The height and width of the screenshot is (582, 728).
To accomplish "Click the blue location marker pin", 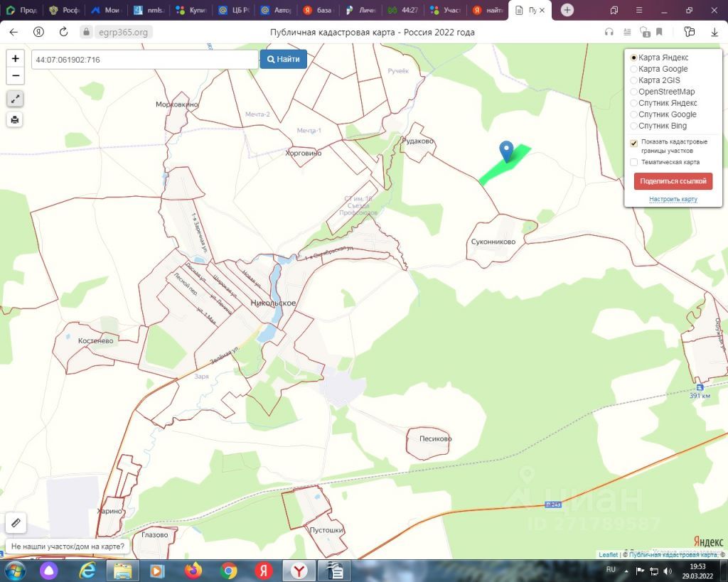I will tap(506, 151).
